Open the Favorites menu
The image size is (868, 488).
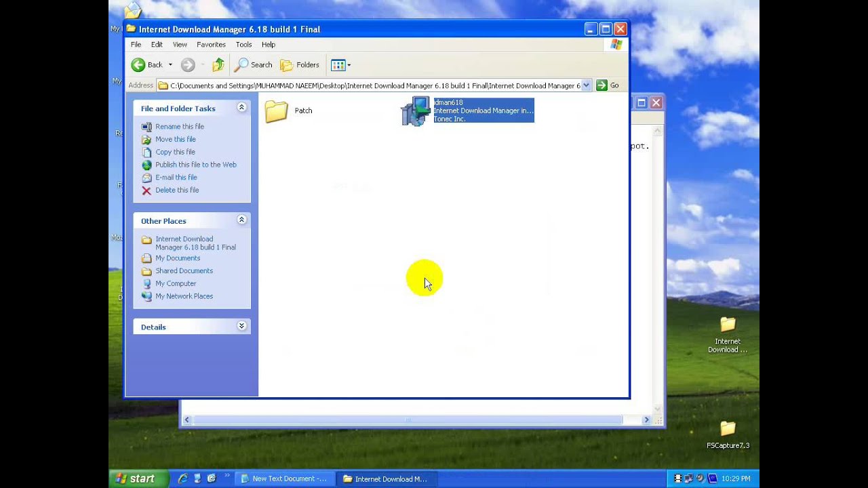click(211, 45)
